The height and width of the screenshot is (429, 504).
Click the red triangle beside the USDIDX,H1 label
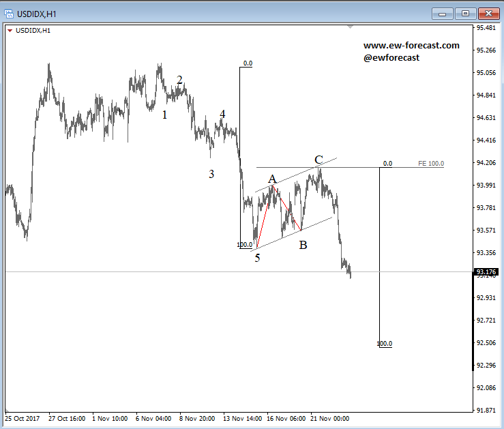point(10,30)
